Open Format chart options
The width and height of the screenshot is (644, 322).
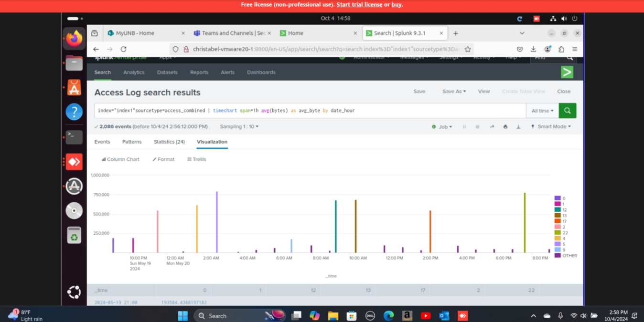tap(163, 159)
